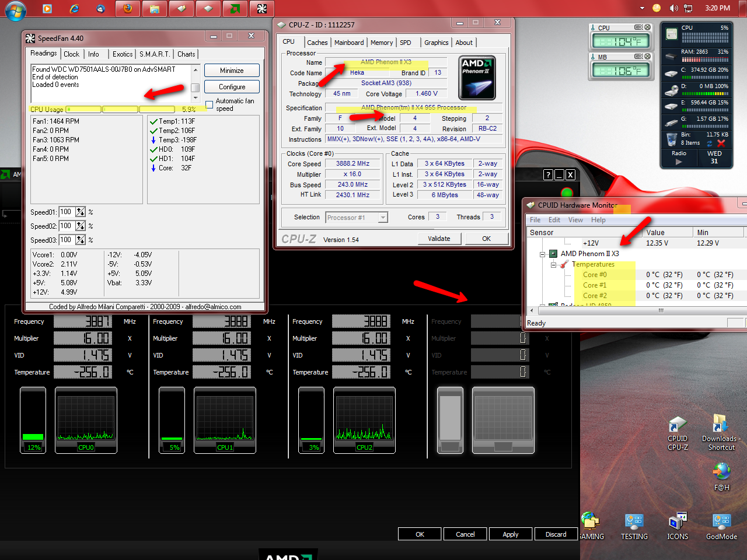Activate the SpeedFan fan-icon taskbar button

pos(261,8)
